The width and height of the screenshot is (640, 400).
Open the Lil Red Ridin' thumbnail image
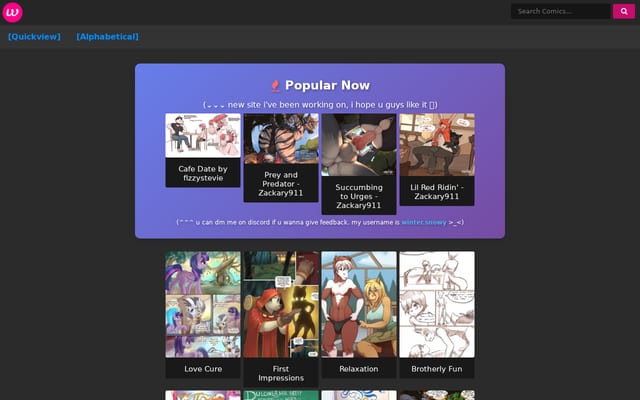(437, 145)
